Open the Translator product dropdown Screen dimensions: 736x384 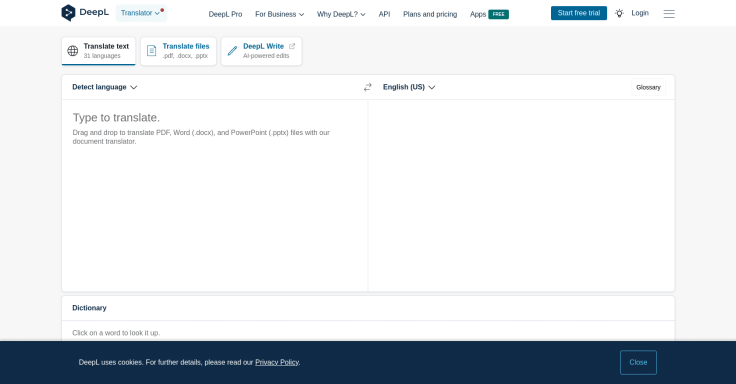tap(141, 13)
